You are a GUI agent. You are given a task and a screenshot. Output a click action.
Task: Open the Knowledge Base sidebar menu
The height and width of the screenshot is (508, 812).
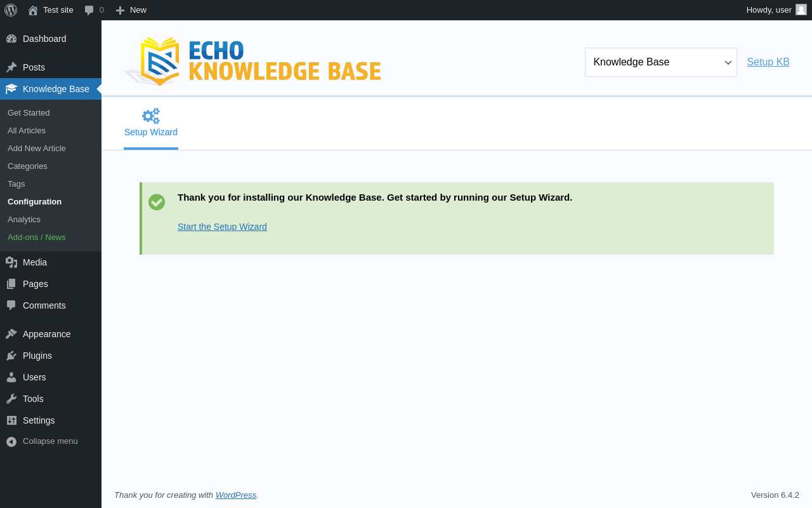[51, 89]
